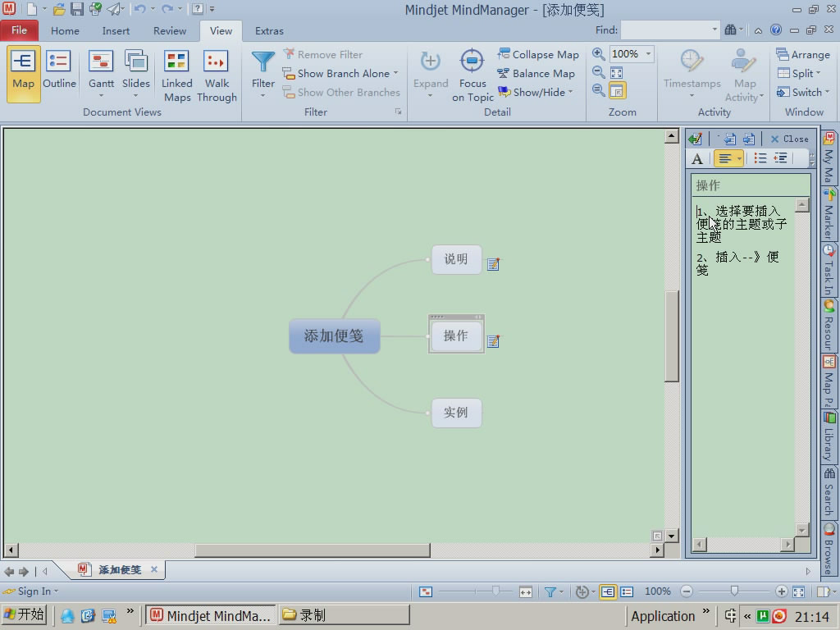
Task: Open the folder icon in quick access toolbar
Action: click(59, 9)
